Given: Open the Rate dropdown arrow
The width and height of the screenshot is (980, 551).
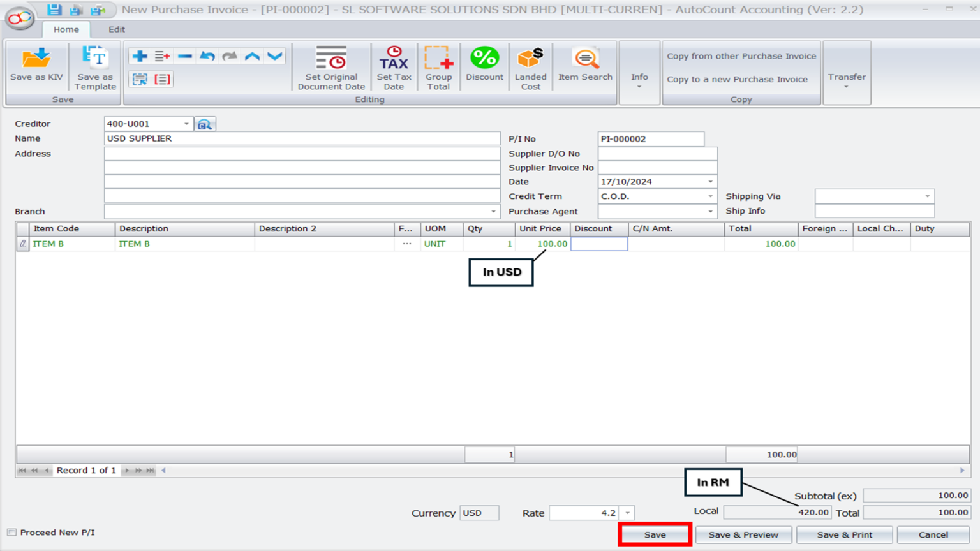Looking at the screenshot, I should (x=627, y=513).
